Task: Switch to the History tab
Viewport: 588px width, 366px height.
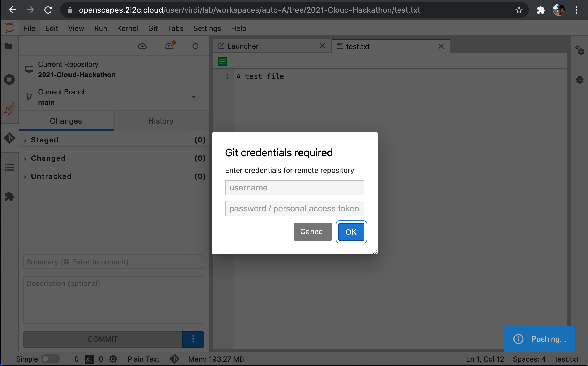Action: [161, 121]
